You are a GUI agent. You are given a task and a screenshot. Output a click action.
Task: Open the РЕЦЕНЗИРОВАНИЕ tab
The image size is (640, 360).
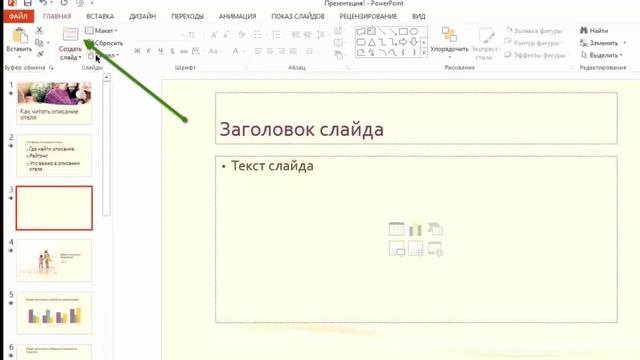(x=368, y=16)
